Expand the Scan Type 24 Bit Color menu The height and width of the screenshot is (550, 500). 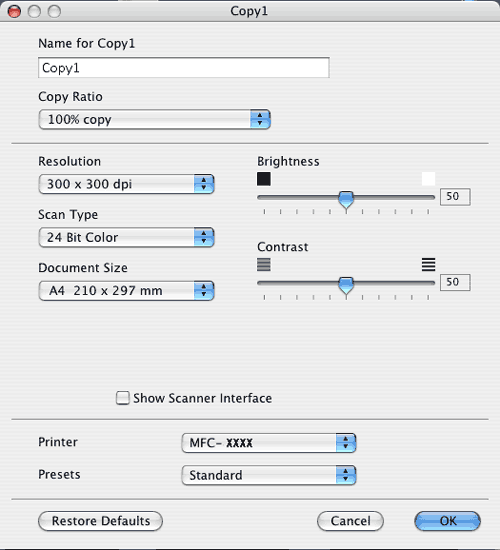[126, 237]
